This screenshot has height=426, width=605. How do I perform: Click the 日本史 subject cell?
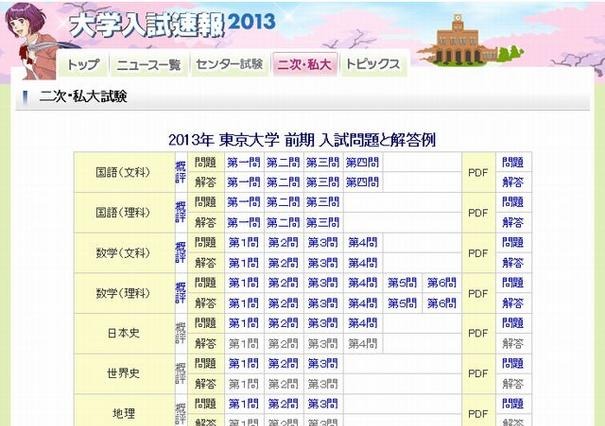coord(124,333)
